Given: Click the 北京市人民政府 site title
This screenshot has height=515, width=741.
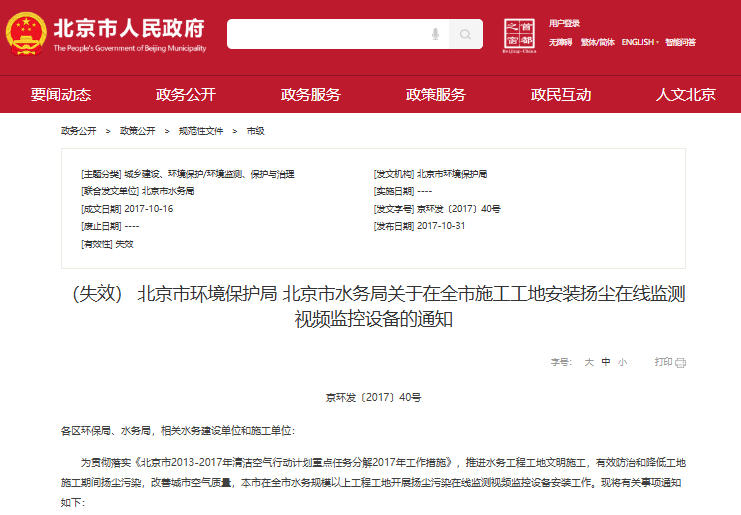Looking at the screenshot, I should (129, 28).
